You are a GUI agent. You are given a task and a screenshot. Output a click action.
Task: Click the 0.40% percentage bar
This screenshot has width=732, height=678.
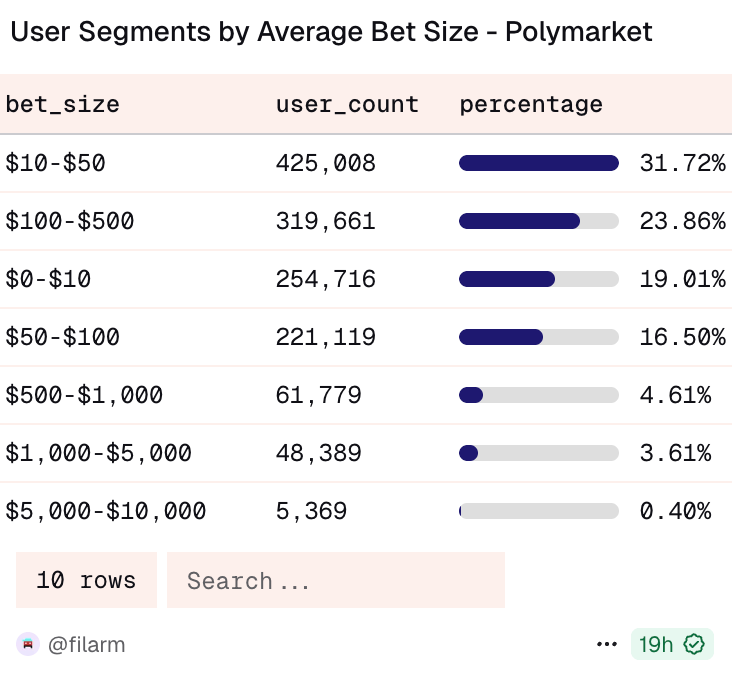(539, 511)
